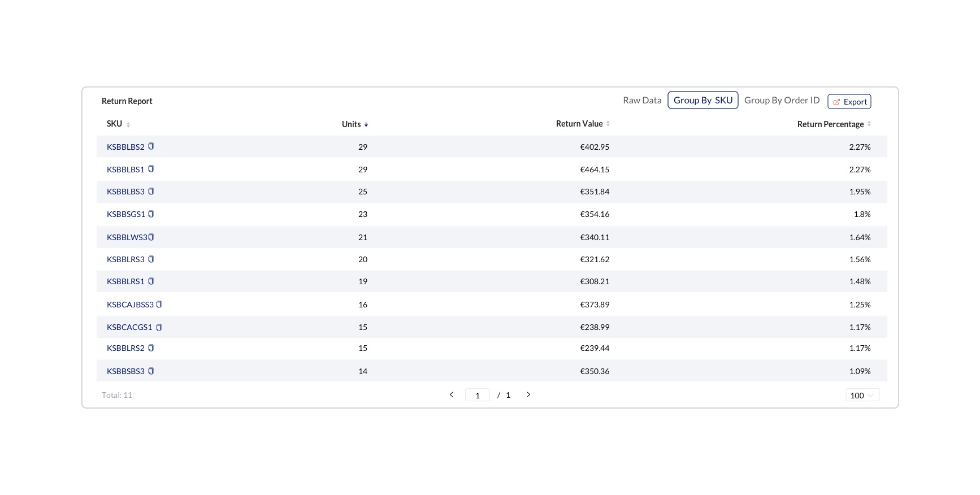
Task: Click the Return Value header label
Action: pyautogui.click(x=579, y=124)
